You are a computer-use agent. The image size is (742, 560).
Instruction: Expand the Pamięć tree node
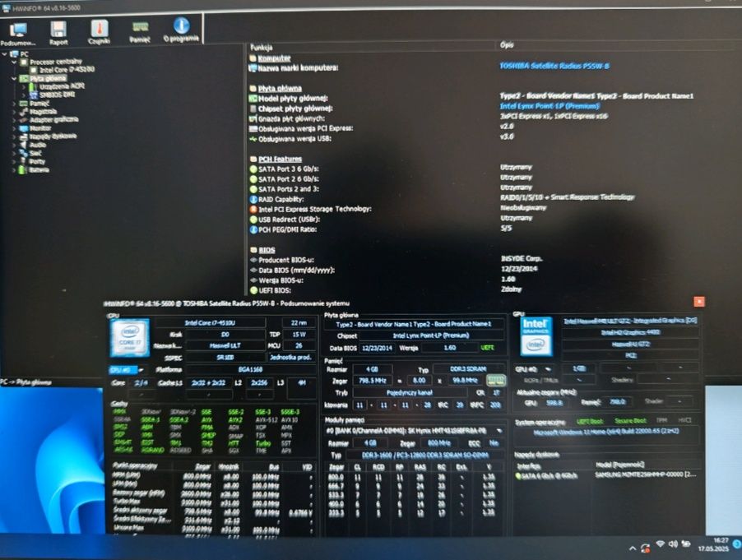click(x=14, y=104)
